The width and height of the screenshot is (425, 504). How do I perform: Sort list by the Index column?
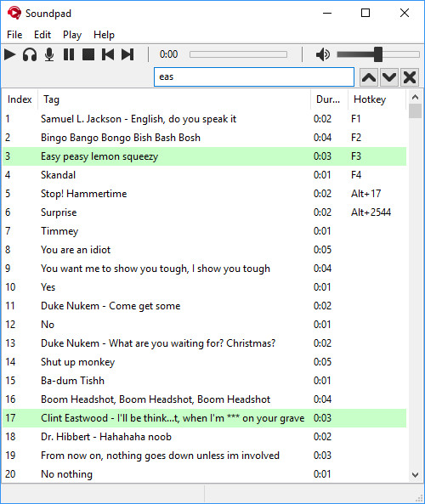(x=20, y=99)
